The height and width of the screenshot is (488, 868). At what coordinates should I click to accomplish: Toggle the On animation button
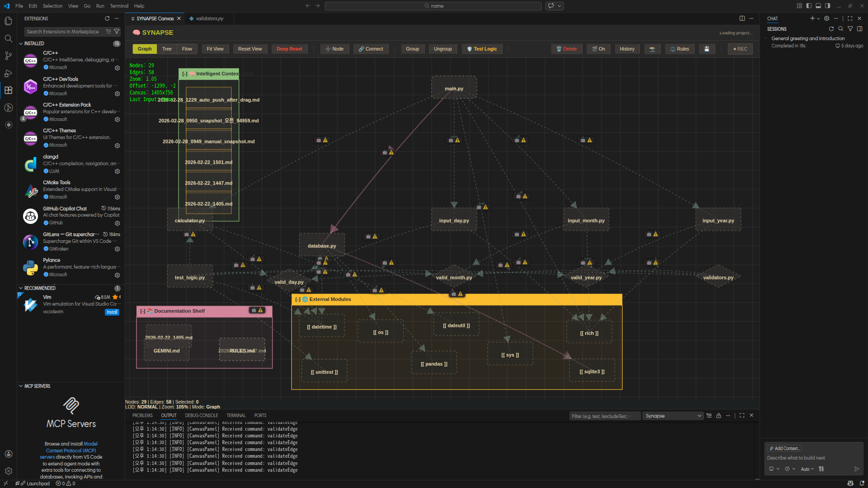[x=598, y=49]
